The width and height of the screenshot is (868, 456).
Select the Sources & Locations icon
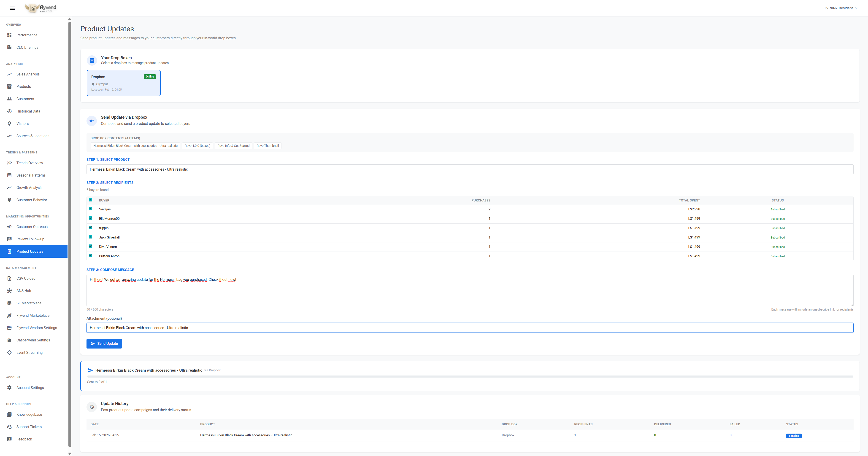[9, 136]
